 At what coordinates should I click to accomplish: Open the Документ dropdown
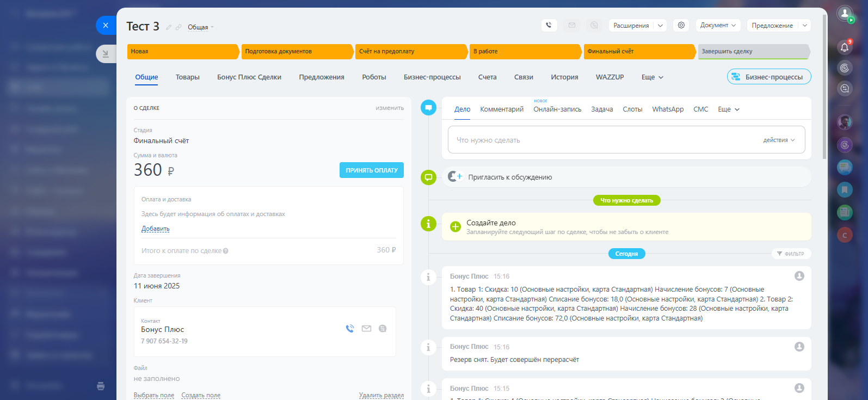tap(718, 26)
